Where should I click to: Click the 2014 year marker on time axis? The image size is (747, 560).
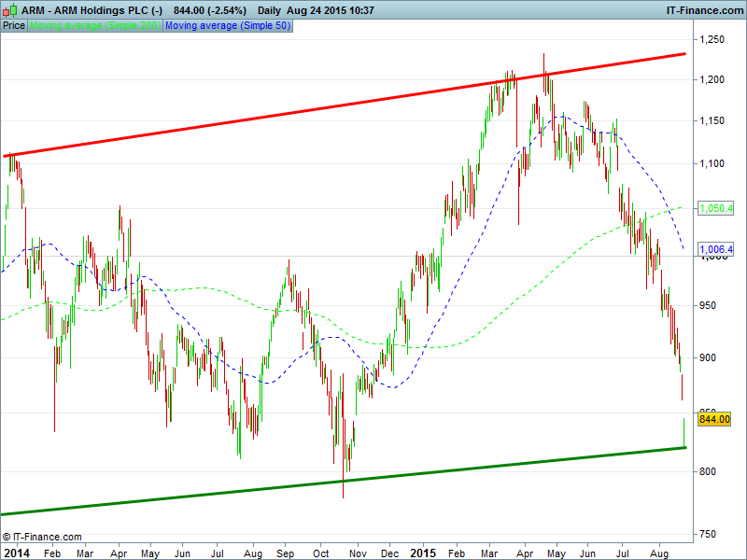coord(15,553)
